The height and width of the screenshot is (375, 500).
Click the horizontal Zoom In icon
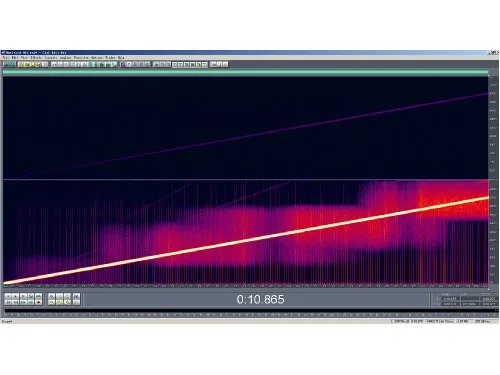point(51,296)
